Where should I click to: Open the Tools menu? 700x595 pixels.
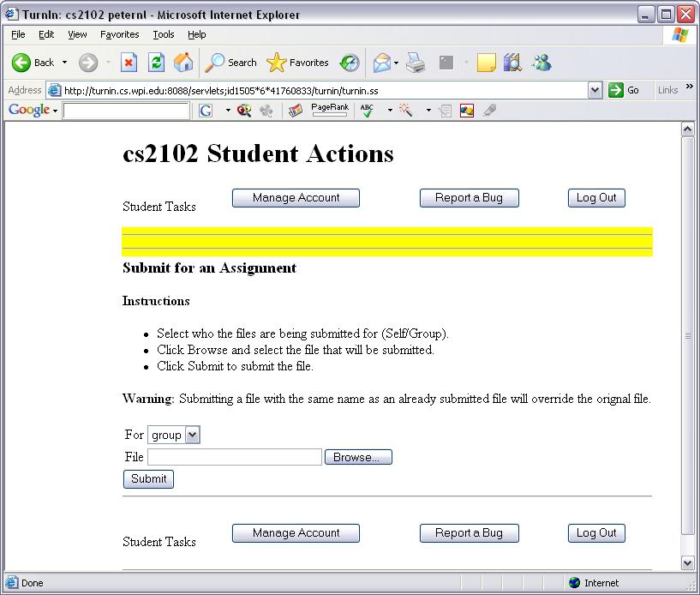[x=163, y=34]
